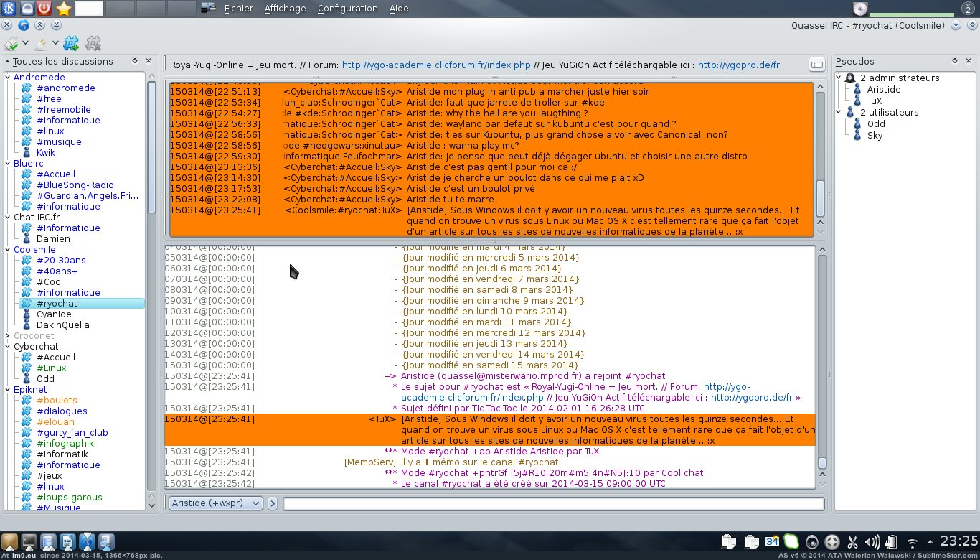Collapse the Epiknet network tree
The width and height of the screenshot is (980, 560).
click(8, 390)
